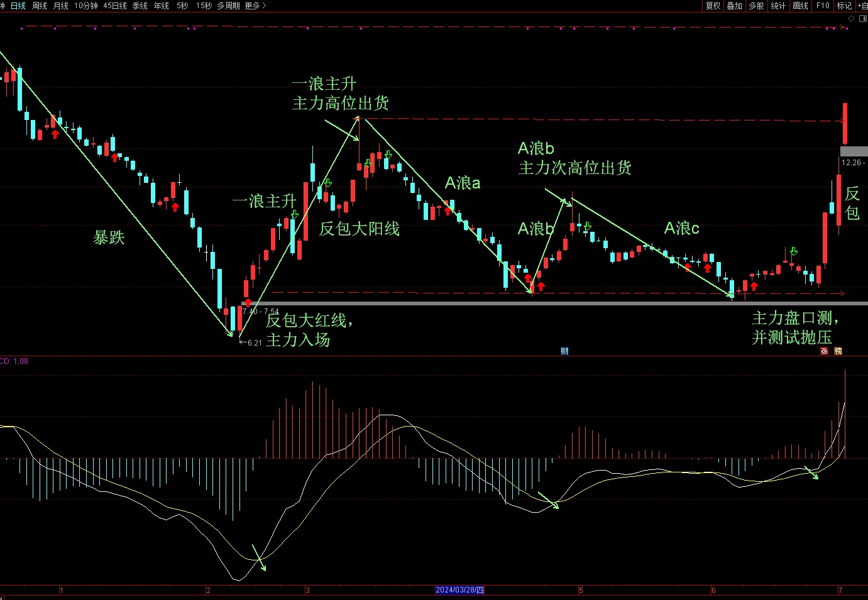Open the 多股 multi-stock view

click(756, 6)
